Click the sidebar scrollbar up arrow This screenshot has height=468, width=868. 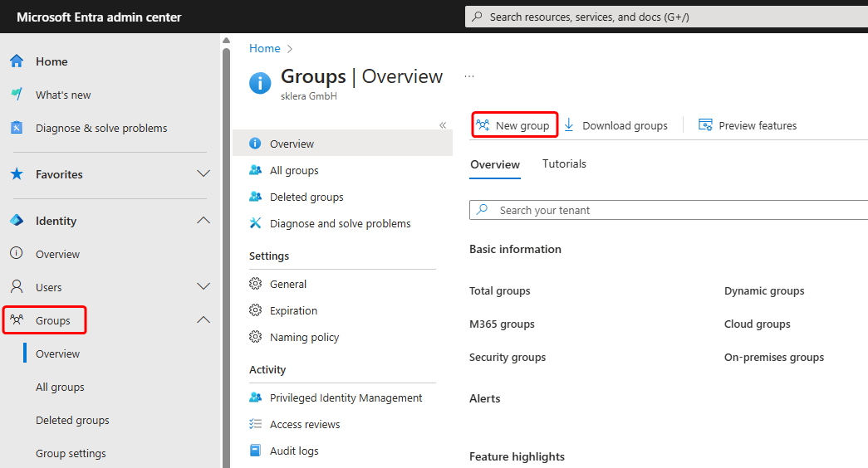[226, 40]
